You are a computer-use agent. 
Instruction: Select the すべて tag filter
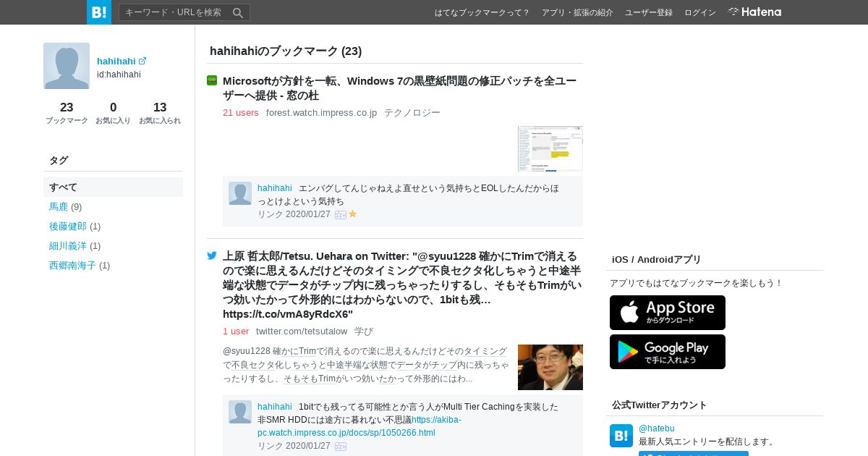[113, 187]
